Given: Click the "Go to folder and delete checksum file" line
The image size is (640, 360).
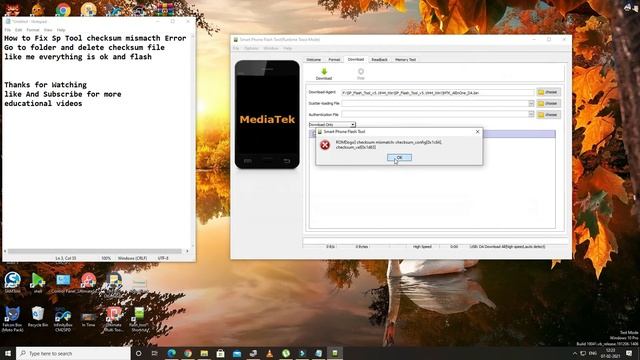Looking at the screenshot, I should tap(84, 47).
